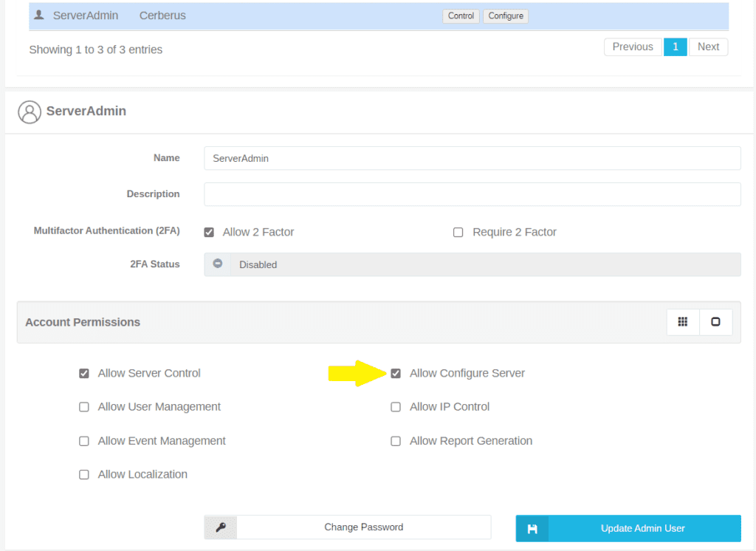
Task: Click the save icon on Update Admin User
Action: 532,528
